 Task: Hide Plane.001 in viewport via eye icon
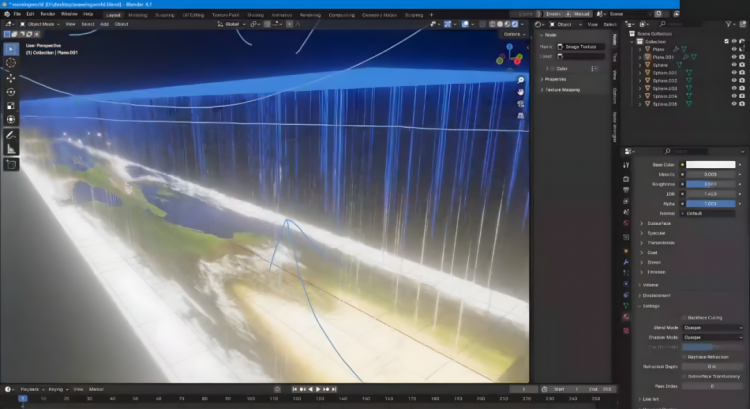[x=734, y=57]
